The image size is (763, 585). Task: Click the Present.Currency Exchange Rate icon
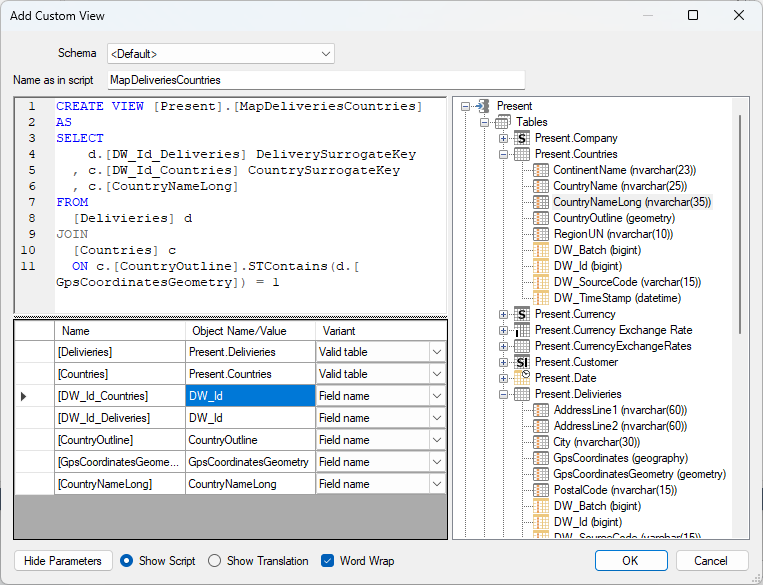[x=522, y=330]
